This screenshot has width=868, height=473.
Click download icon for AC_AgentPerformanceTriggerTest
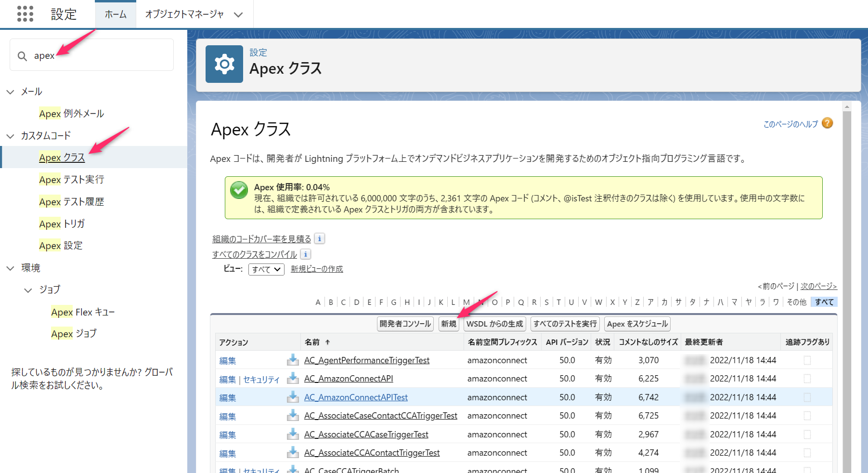(293, 360)
